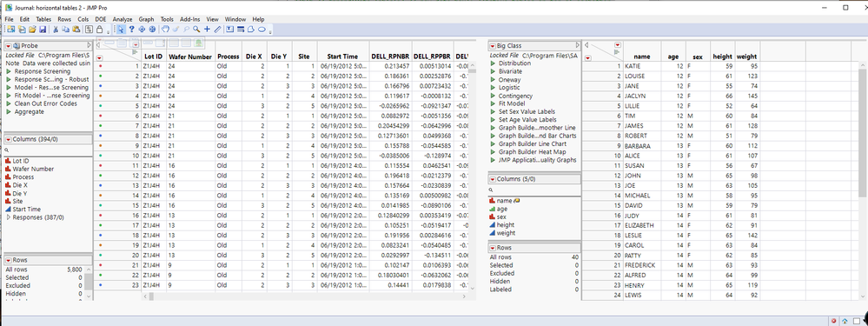Click the Probe columns search field
The width and height of the screenshot is (868, 326).
[48, 150]
